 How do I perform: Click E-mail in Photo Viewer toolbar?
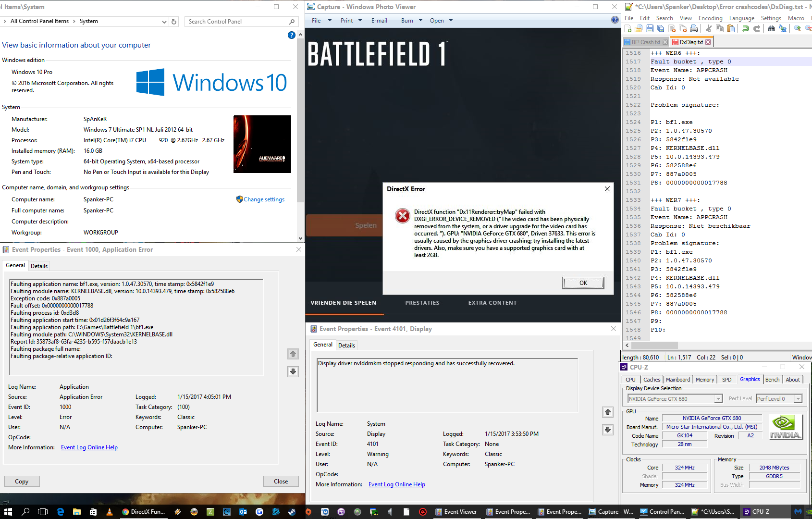[379, 21]
